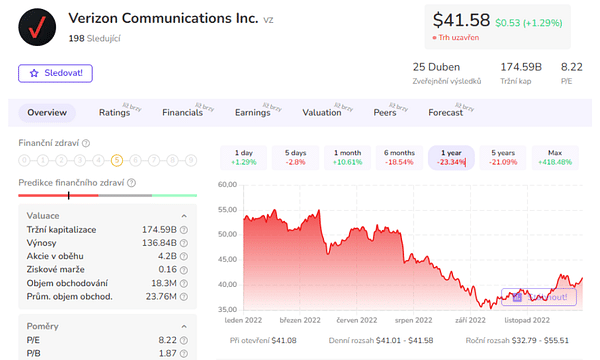
Task: Click info icon for Objem obchodování
Action: (184, 283)
